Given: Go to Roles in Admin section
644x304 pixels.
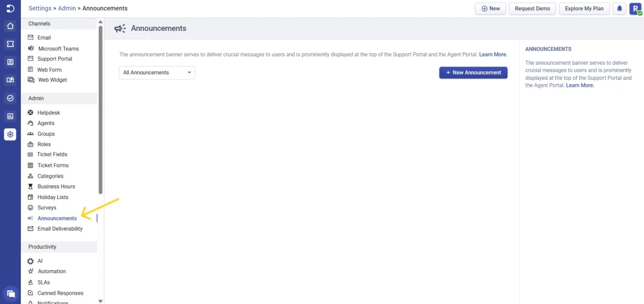Looking at the screenshot, I should 45,144.
